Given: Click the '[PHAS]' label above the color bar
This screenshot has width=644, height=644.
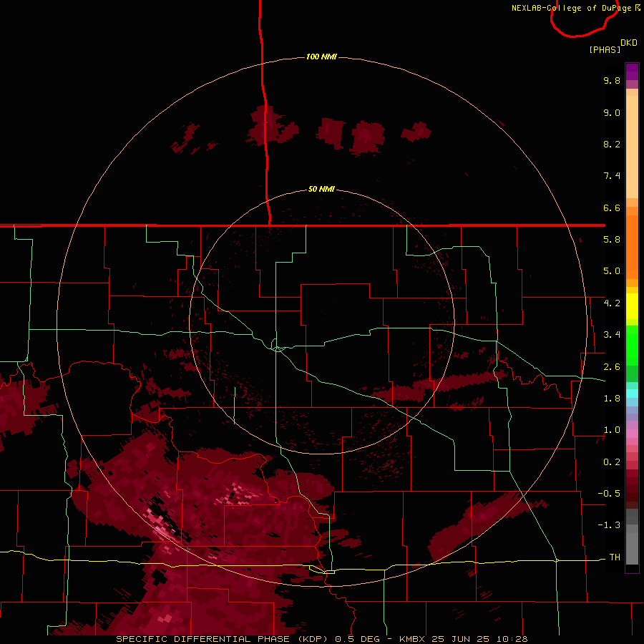Looking at the screenshot, I should click(x=605, y=49).
